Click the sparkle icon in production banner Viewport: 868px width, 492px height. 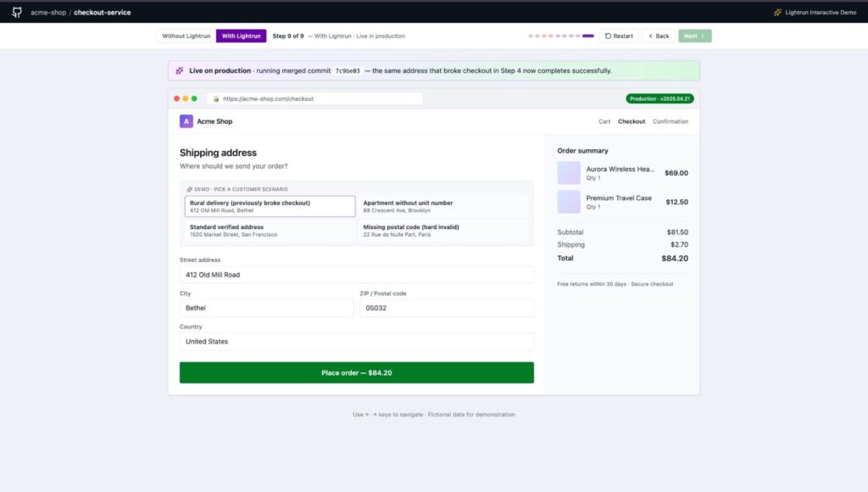[180, 71]
